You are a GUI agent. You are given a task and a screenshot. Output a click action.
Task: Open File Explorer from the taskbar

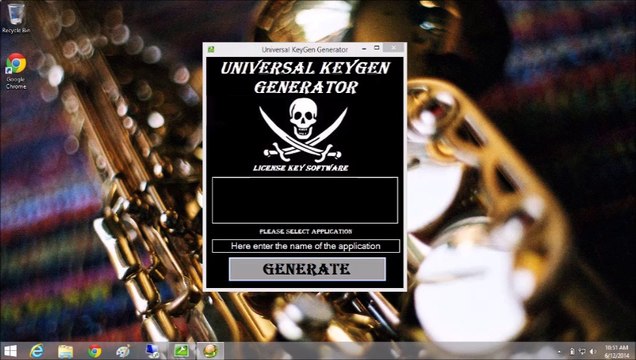tap(65, 351)
